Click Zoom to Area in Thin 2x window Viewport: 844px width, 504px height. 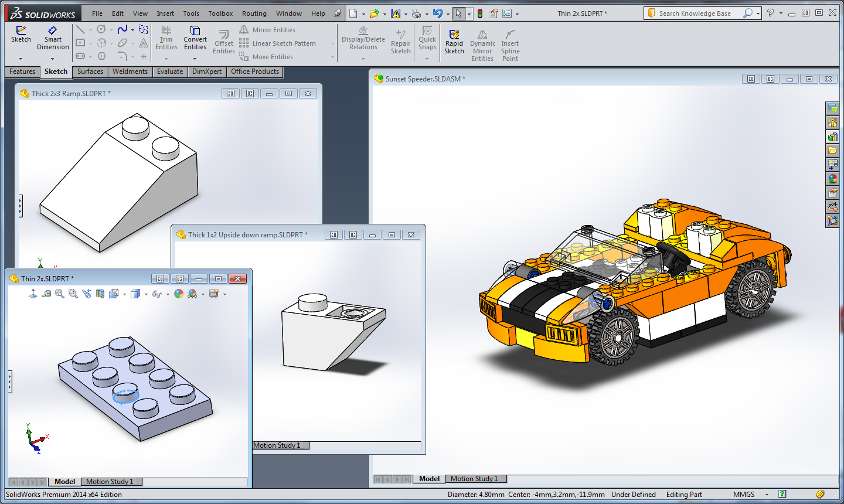coord(73,294)
